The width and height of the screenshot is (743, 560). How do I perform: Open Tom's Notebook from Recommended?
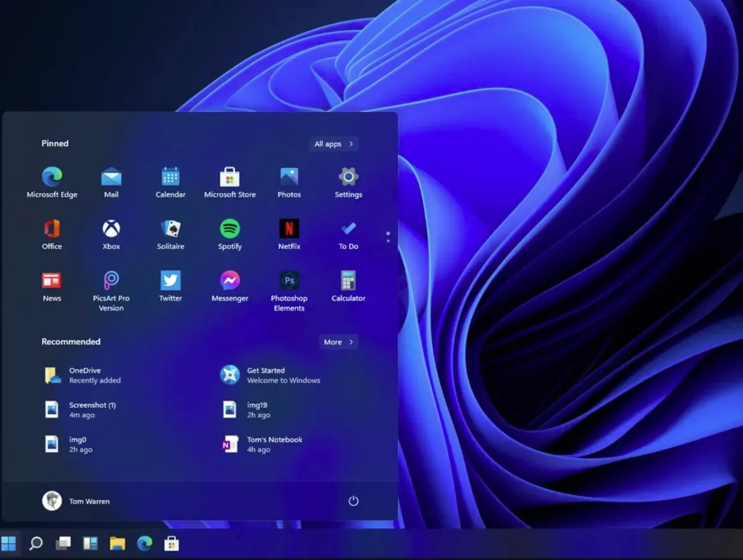coord(274,444)
